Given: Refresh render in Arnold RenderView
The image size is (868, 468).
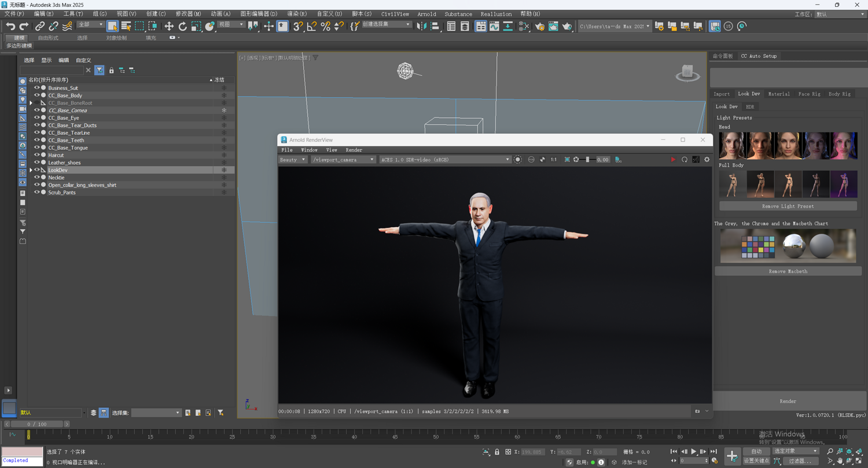Looking at the screenshot, I should (684, 160).
